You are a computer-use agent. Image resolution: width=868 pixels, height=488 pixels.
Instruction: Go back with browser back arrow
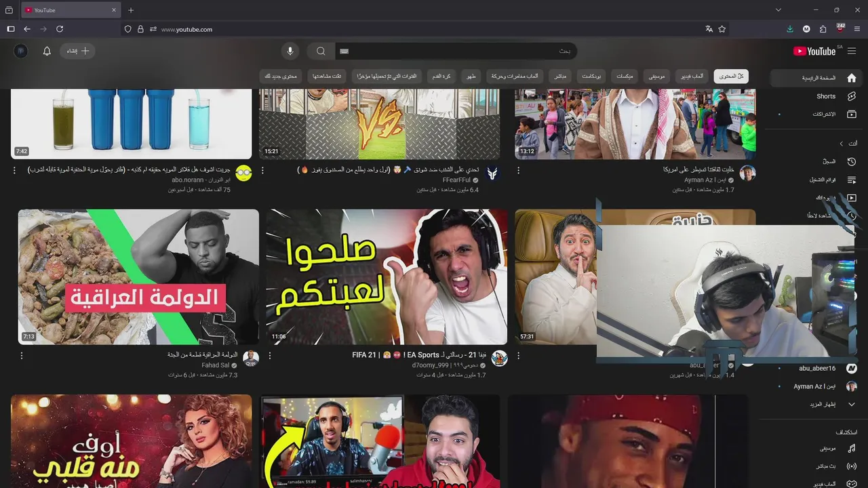(x=27, y=29)
